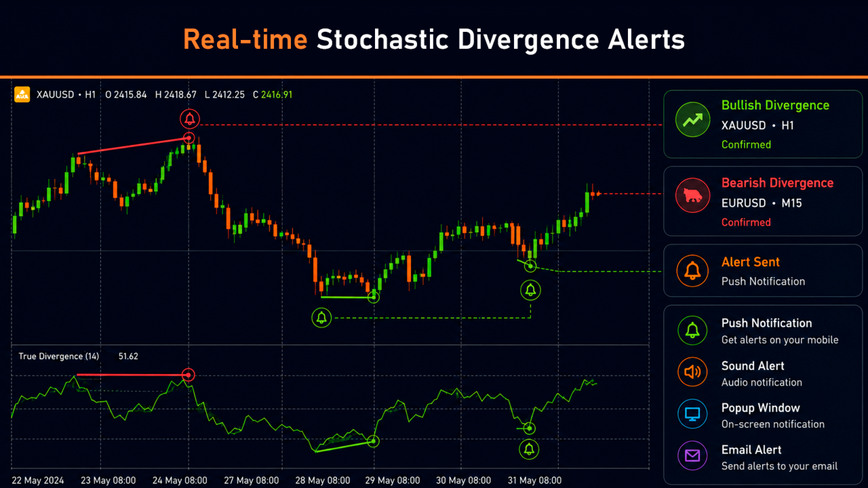The height and width of the screenshot is (488, 868).
Task: Click the green bell icon left of the 28 May low
Action: [321, 317]
